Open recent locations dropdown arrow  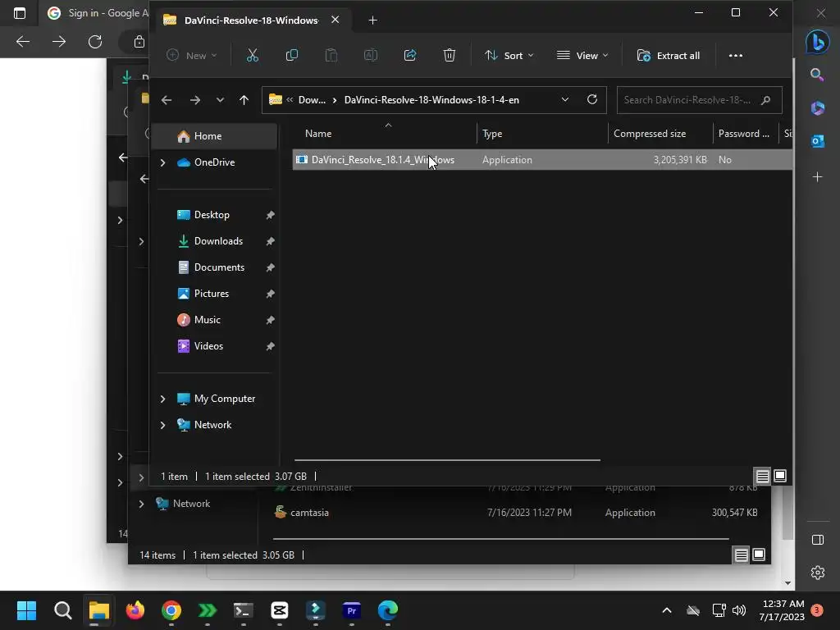[x=220, y=100]
